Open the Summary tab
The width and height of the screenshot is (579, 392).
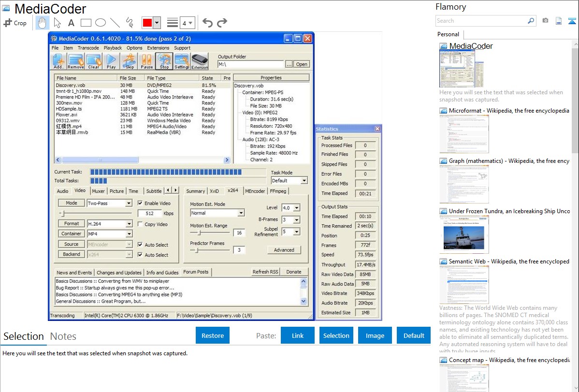click(195, 191)
